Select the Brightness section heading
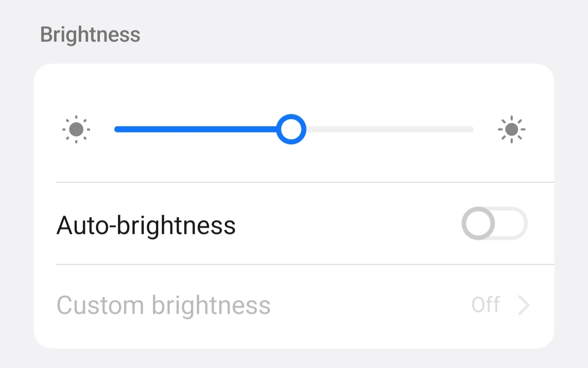This screenshot has width=588, height=368. [90, 35]
